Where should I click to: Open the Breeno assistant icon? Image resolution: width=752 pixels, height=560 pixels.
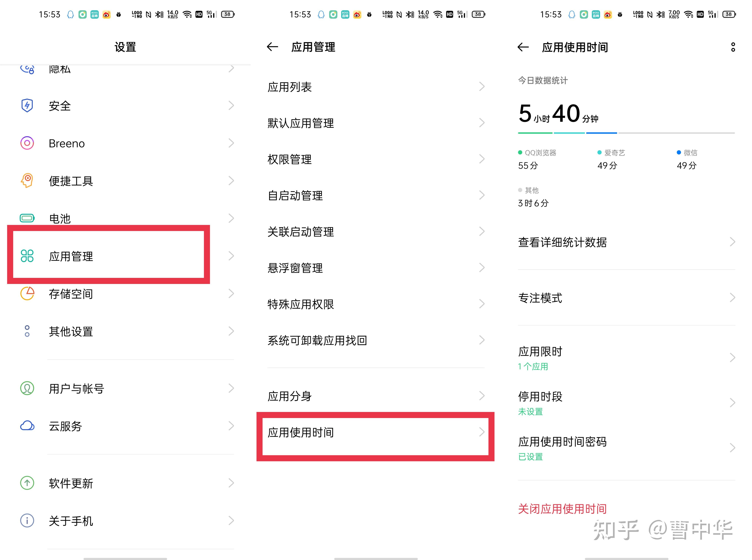(x=27, y=143)
